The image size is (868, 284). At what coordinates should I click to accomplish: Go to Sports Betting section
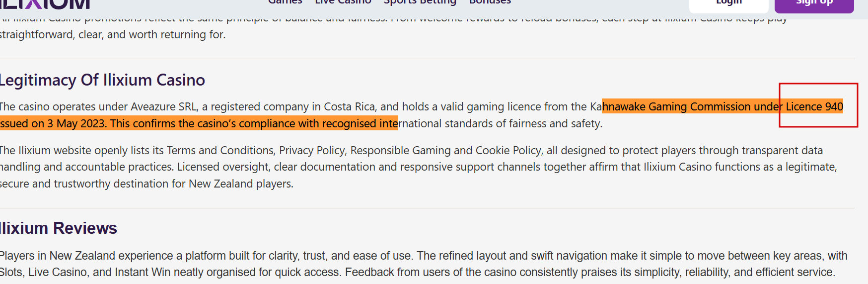pos(420,3)
